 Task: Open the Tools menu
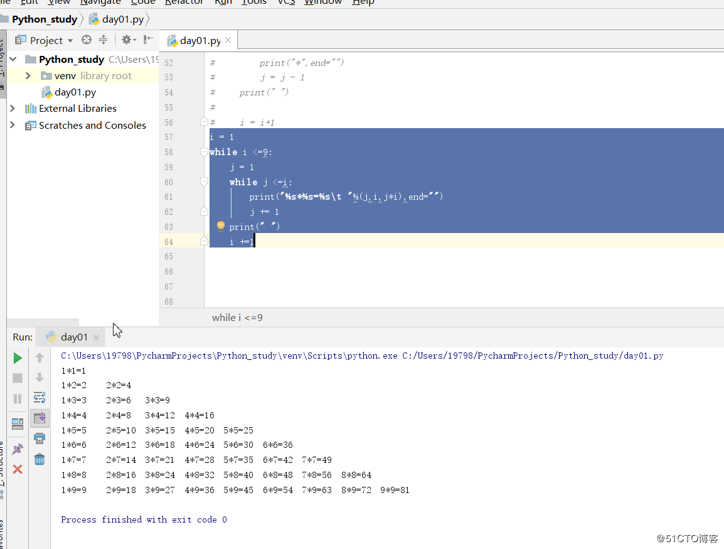pyautogui.click(x=253, y=2)
